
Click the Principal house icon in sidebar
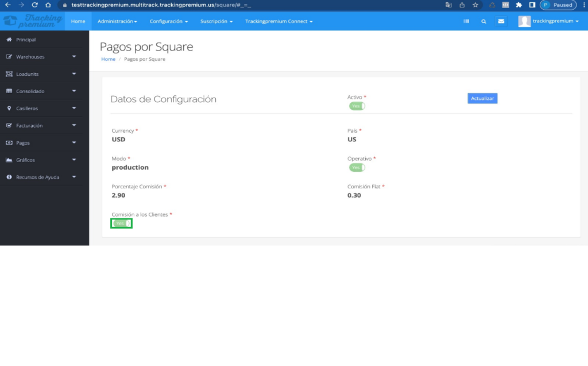pos(9,40)
